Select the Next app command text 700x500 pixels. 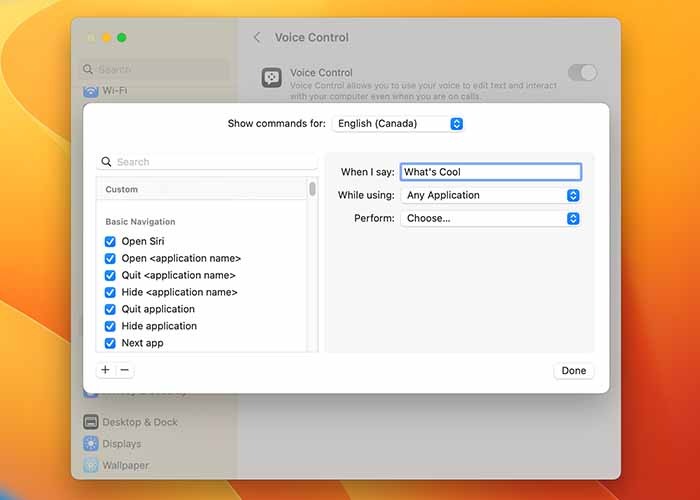pyautogui.click(x=142, y=343)
